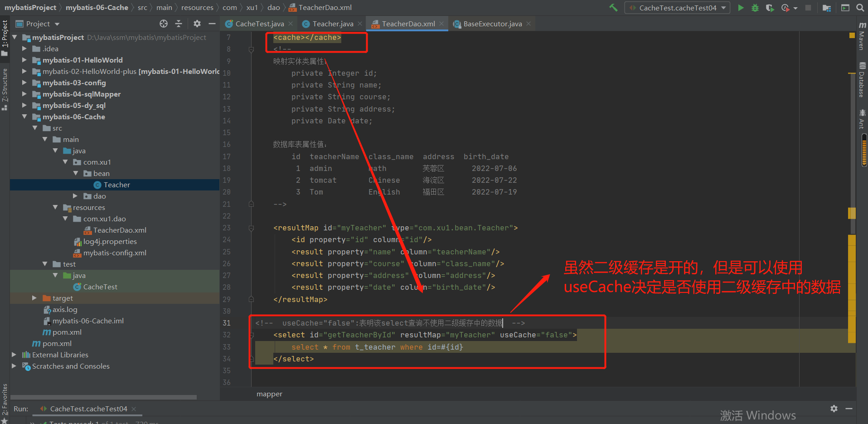Expand Scratches and Consoles node
The height and width of the screenshot is (424, 868).
[14, 366]
